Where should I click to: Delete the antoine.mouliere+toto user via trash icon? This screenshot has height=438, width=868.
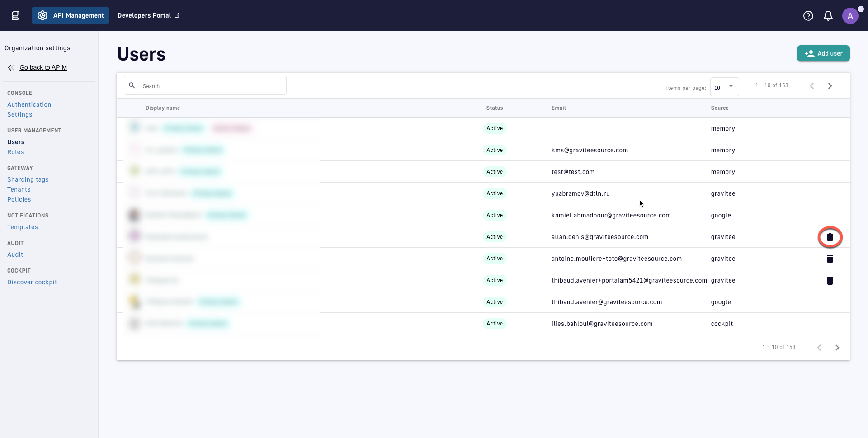click(x=830, y=259)
